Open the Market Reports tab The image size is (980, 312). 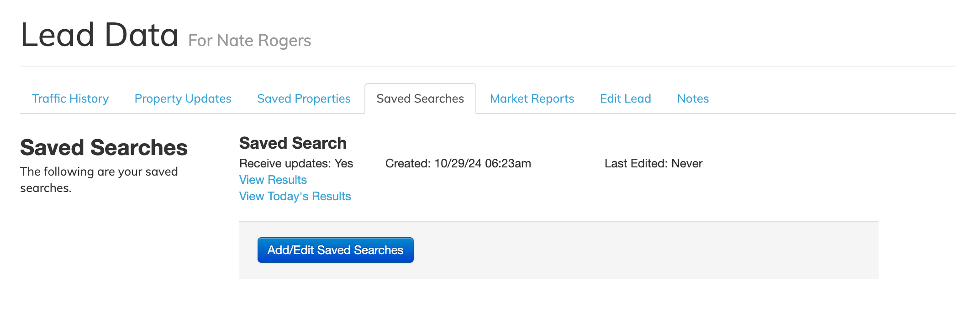[x=532, y=99]
